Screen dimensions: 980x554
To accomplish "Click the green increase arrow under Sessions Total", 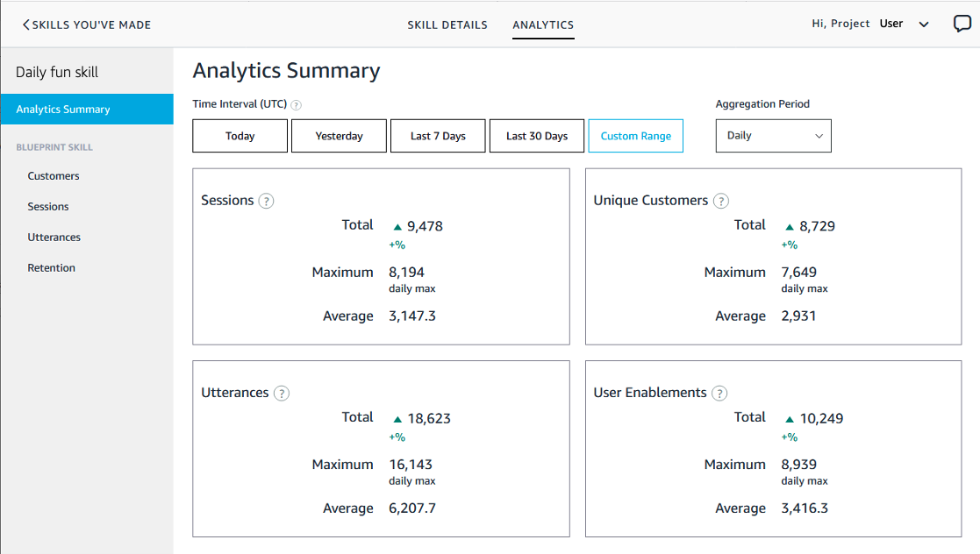I will [x=399, y=225].
